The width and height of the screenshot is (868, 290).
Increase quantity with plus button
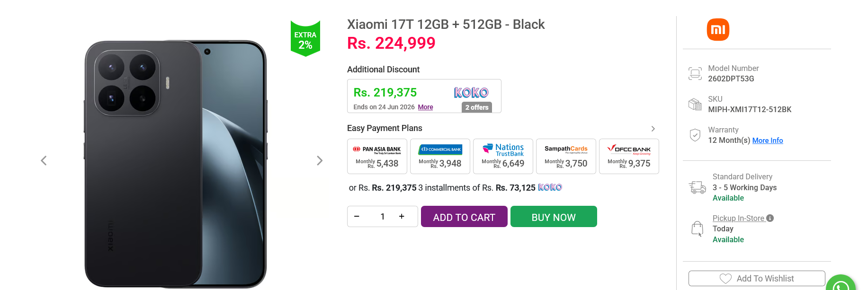(x=402, y=216)
